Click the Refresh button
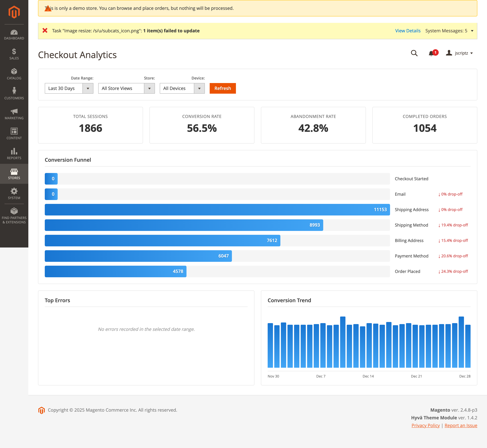 pos(223,88)
